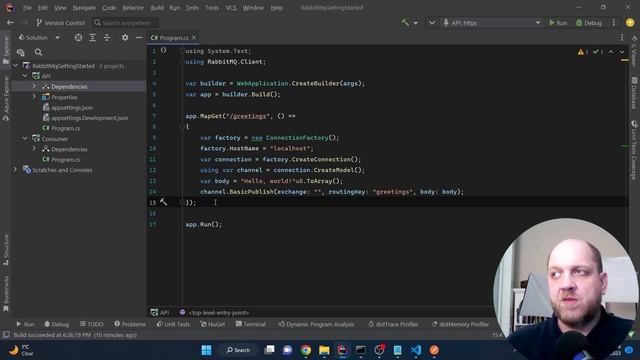Open the dotMemory Profiler tool window
640x360 pixels.
tap(460, 324)
